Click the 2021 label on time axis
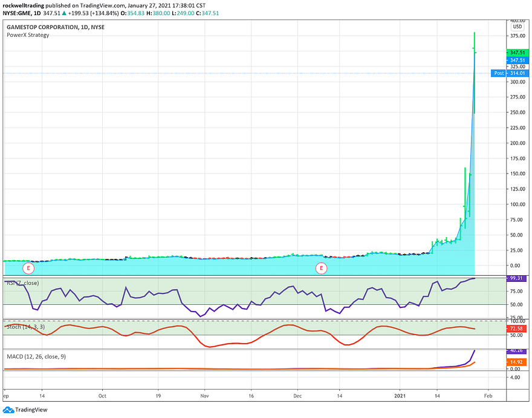532x418 pixels. [x=400, y=396]
